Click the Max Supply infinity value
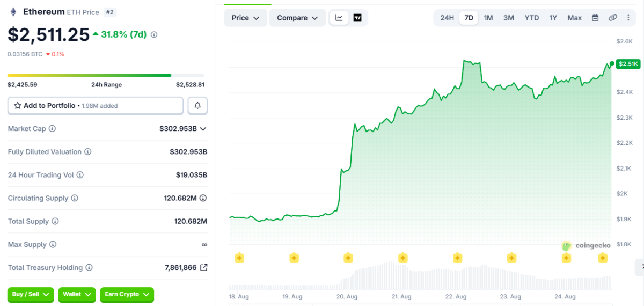Screen dimensions: 644x306 pyautogui.click(x=204, y=244)
